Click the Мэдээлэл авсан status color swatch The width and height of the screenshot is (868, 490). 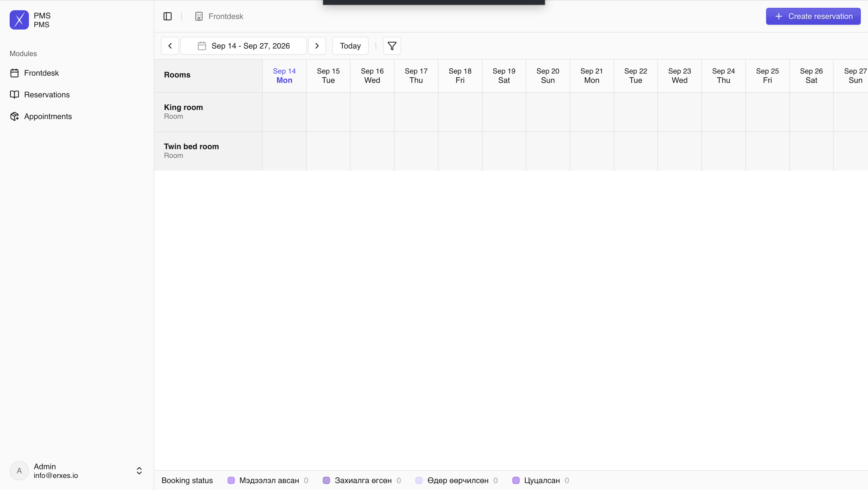point(231,481)
